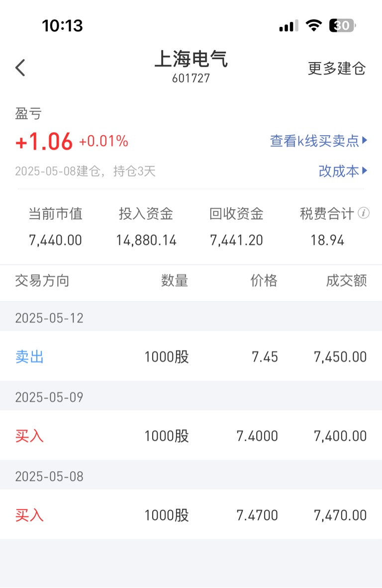The width and height of the screenshot is (382, 588).
Task: Tap the battery indicator in status bar
Action: click(x=342, y=25)
